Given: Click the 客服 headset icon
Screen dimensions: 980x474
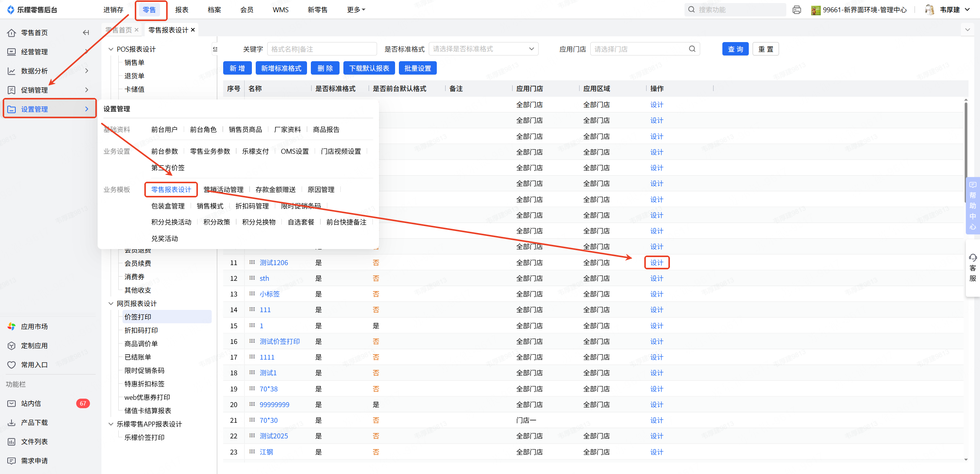Looking at the screenshot, I should (x=973, y=257).
